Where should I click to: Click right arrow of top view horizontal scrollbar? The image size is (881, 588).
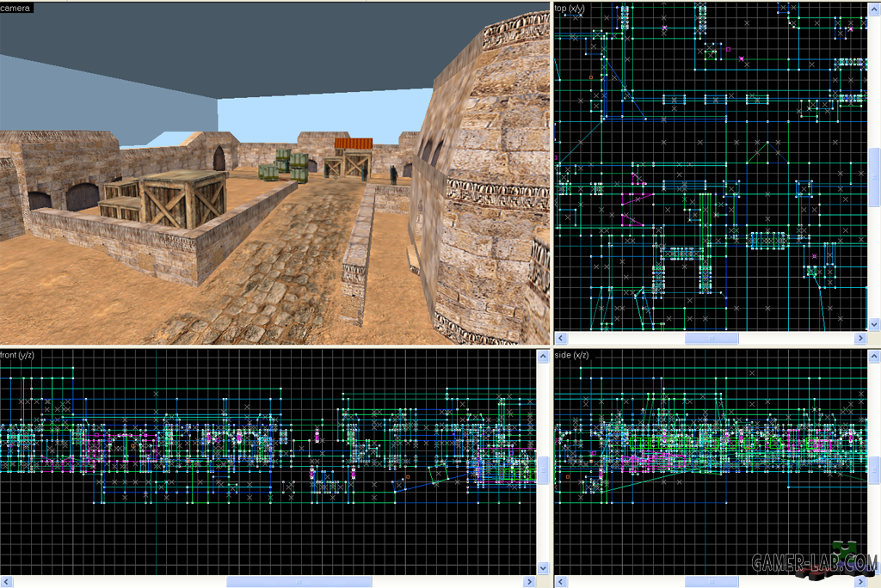coord(860,338)
